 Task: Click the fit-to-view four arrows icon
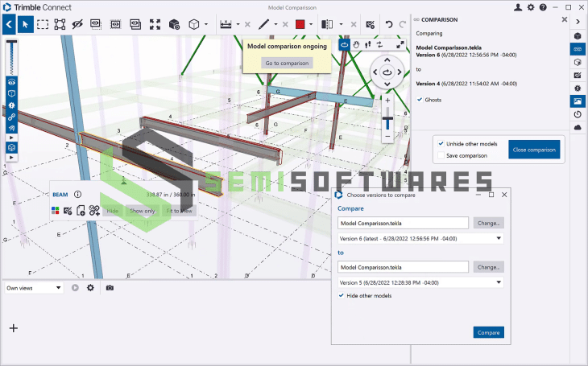click(x=155, y=25)
